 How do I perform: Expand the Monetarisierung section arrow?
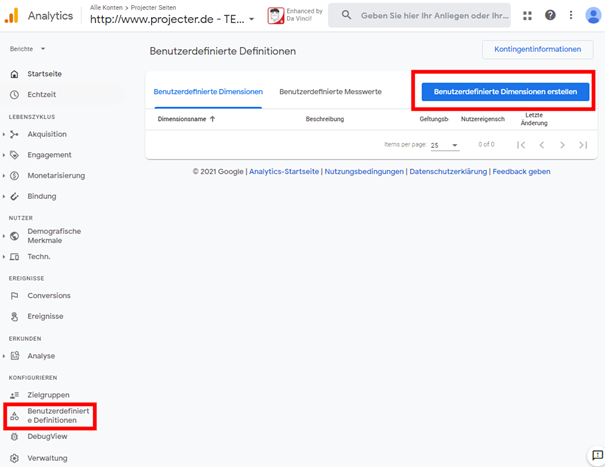[4, 176]
